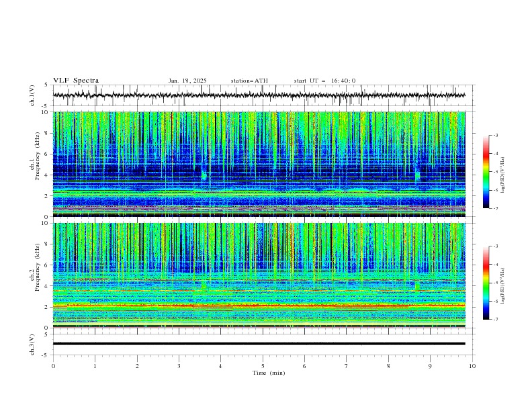Screen dimensions: 532x411
Task: Click time axis tick label "1"
Action: click(x=95, y=366)
